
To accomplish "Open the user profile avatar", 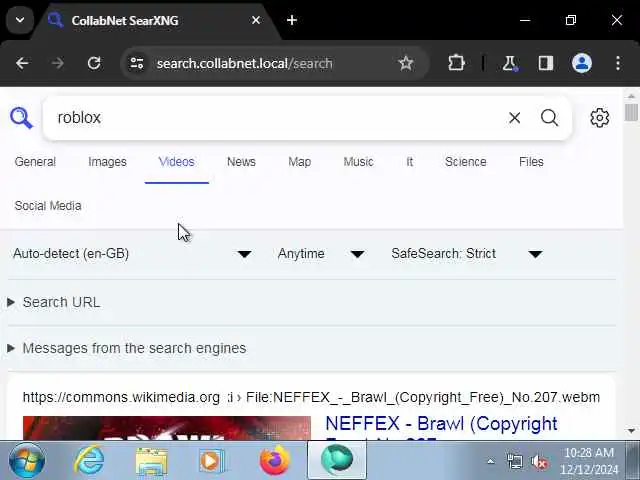I will point(582,63).
